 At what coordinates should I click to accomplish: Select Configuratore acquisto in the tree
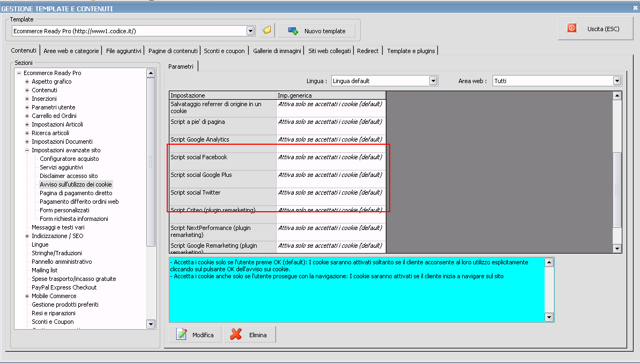69,159
